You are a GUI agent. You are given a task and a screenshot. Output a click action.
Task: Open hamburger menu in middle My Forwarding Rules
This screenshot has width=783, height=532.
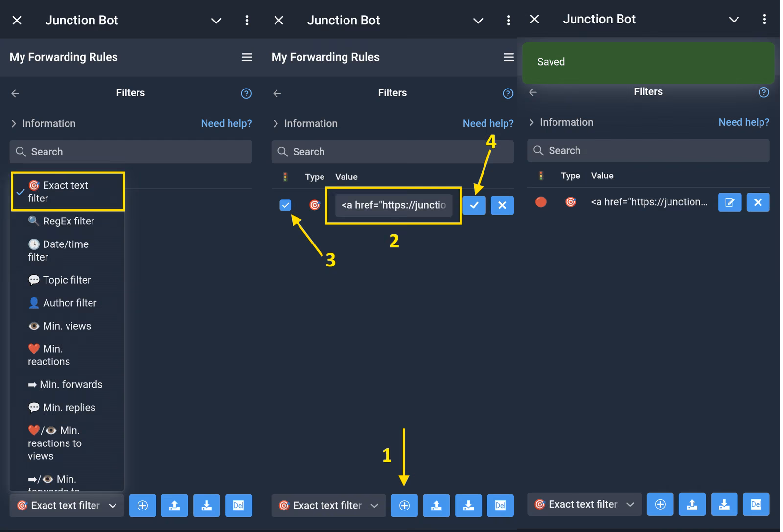[x=508, y=57]
